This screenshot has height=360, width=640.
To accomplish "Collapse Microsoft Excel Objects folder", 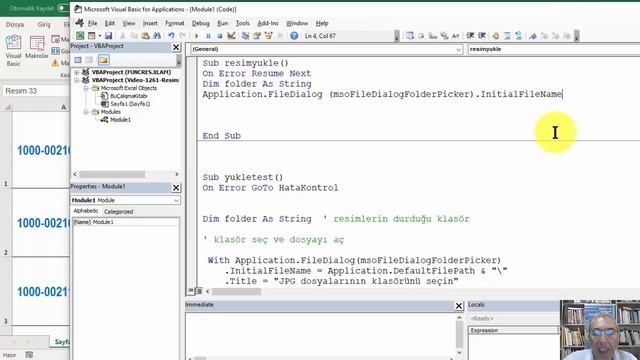I will [86, 88].
